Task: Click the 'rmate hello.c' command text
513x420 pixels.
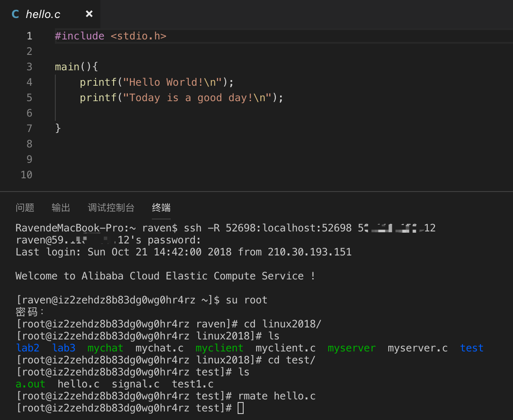Action: pos(277,396)
